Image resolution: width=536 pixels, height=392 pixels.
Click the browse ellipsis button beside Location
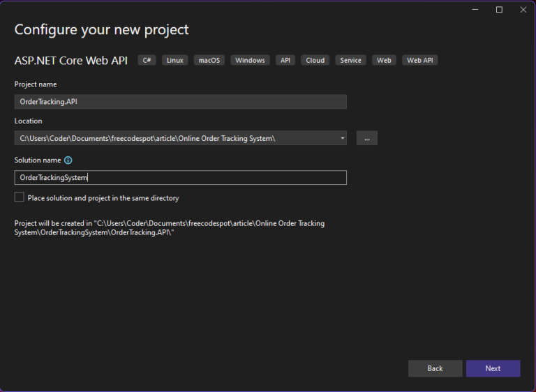367,138
